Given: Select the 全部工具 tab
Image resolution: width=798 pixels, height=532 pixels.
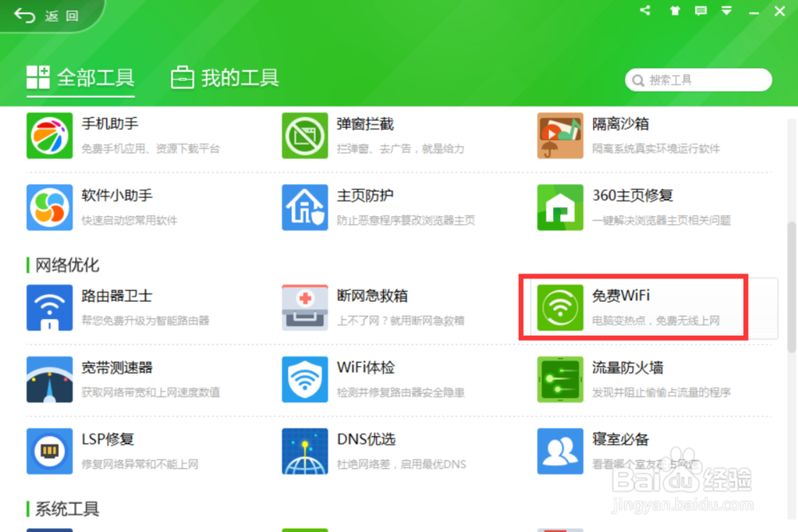Looking at the screenshot, I should (80, 77).
